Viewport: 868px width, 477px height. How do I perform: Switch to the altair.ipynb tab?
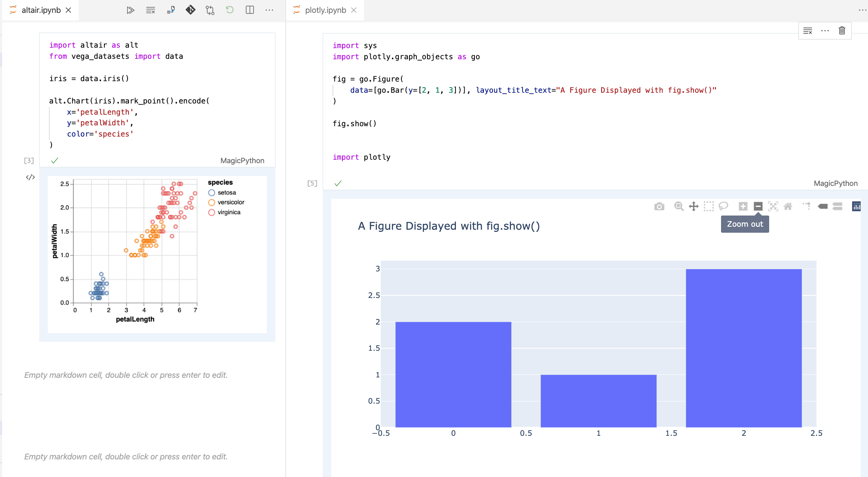click(41, 10)
